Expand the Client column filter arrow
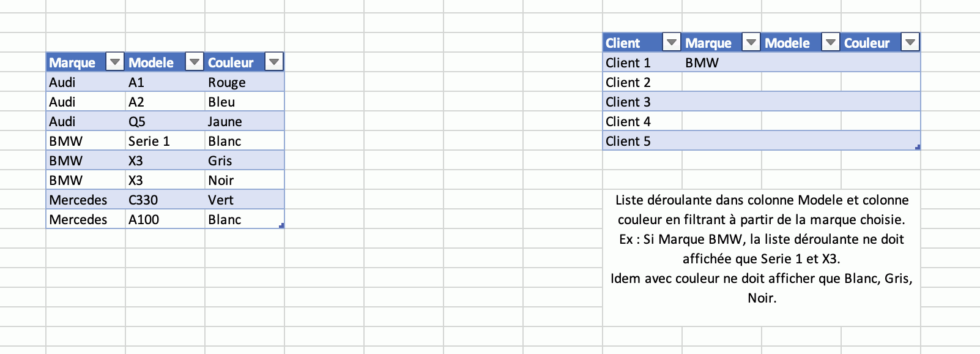Screen dimensions: 980x354 pyautogui.click(x=671, y=42)
